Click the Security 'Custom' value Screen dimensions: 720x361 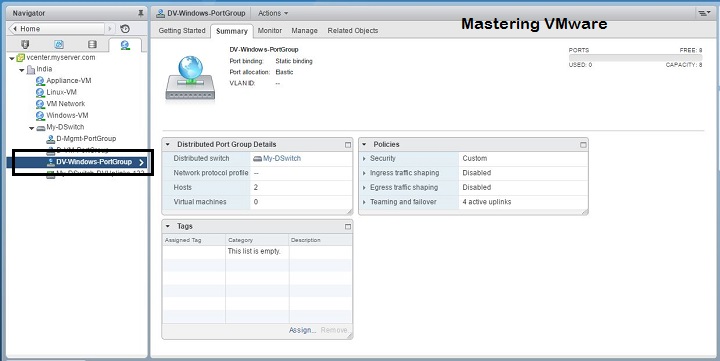[x=475, y=158]
